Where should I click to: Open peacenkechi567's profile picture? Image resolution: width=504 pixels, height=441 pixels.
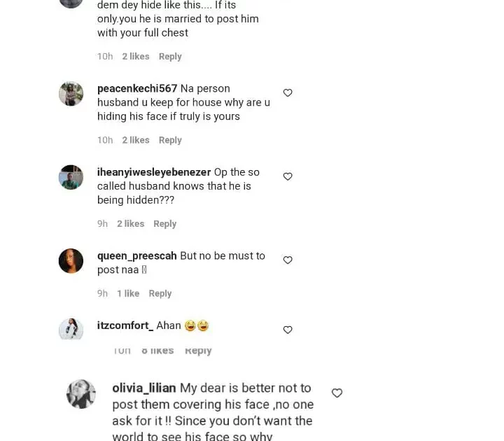point(71,94)
